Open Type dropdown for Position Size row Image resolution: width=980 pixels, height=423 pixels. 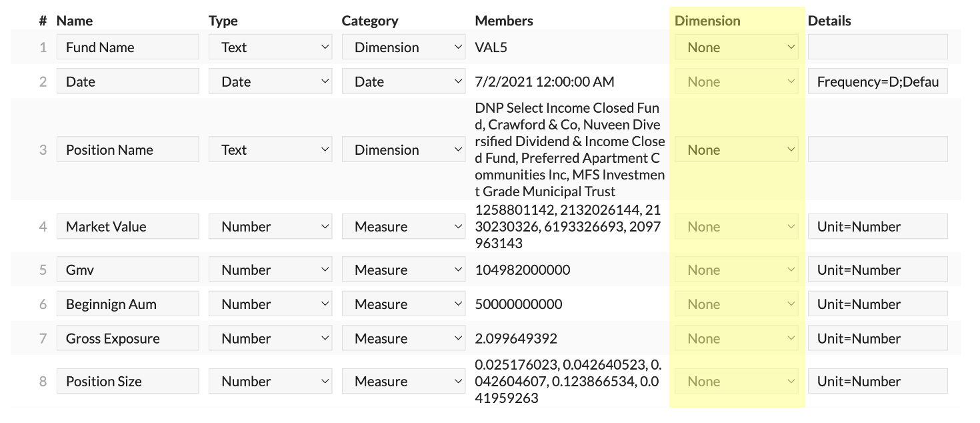pos(270,381)
